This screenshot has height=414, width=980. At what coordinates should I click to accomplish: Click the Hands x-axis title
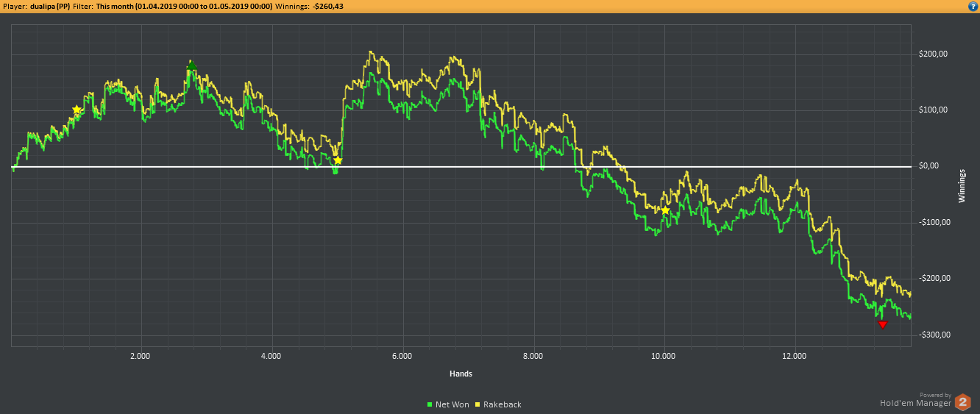coord(461,374)
